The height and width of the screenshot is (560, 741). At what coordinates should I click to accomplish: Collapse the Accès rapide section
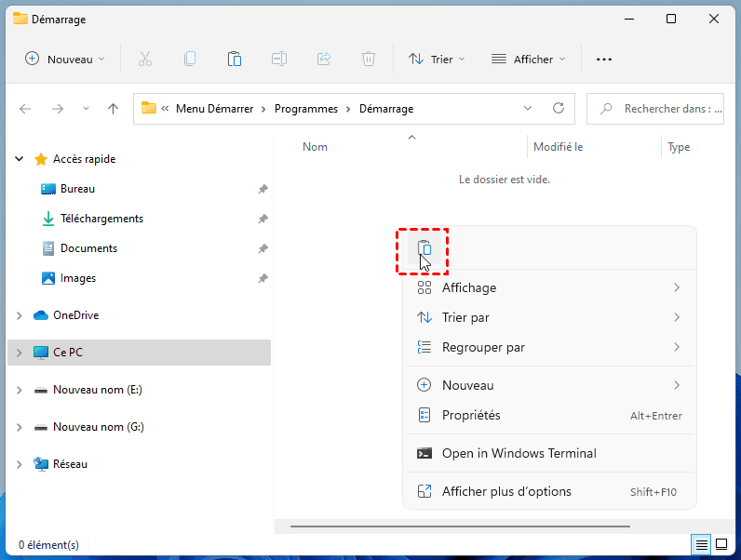19,159
